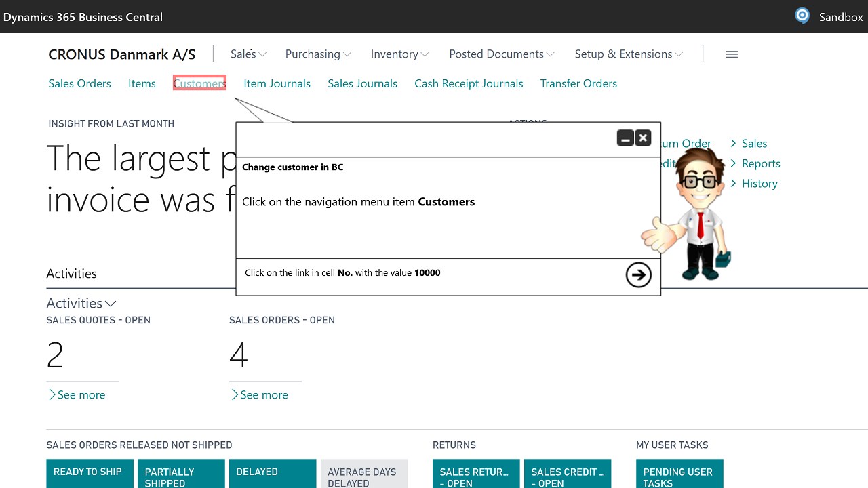Open Sales Orders navigation link
Screen dimensions: 868x488
[79, 83]
